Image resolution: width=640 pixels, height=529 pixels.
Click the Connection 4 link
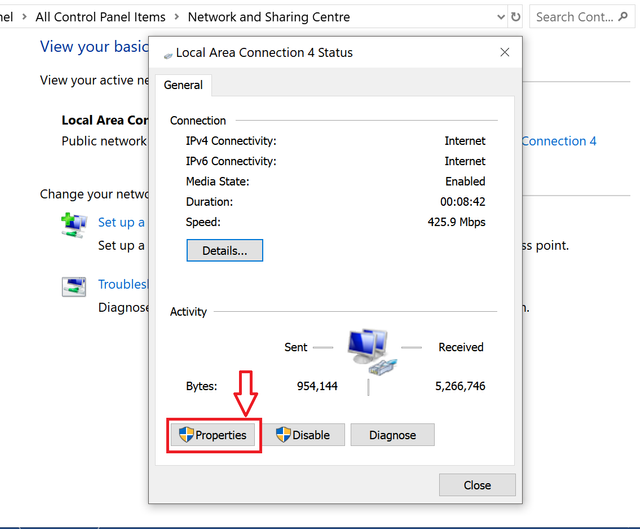coord(558,141)
